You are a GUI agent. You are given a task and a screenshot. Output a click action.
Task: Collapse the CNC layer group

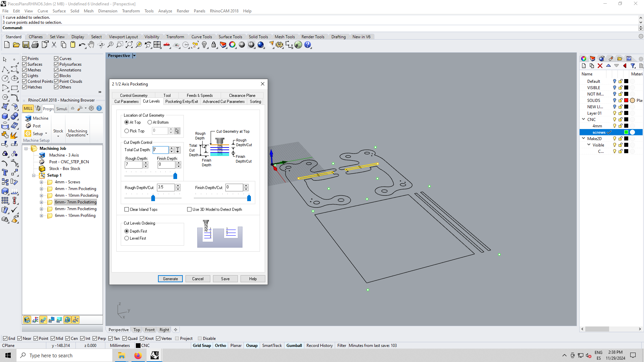coord(584,119)
